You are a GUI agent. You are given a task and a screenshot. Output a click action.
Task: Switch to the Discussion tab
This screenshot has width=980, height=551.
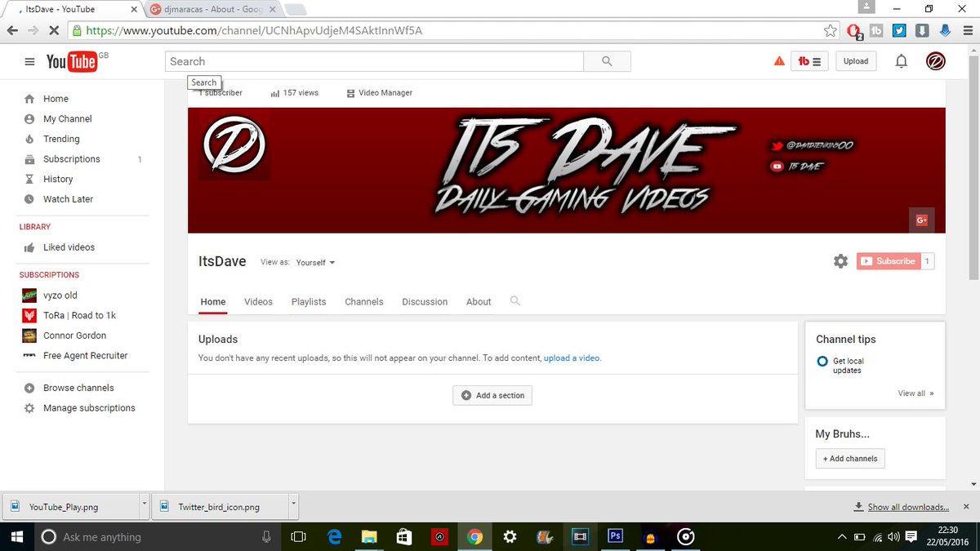(425, 302)
